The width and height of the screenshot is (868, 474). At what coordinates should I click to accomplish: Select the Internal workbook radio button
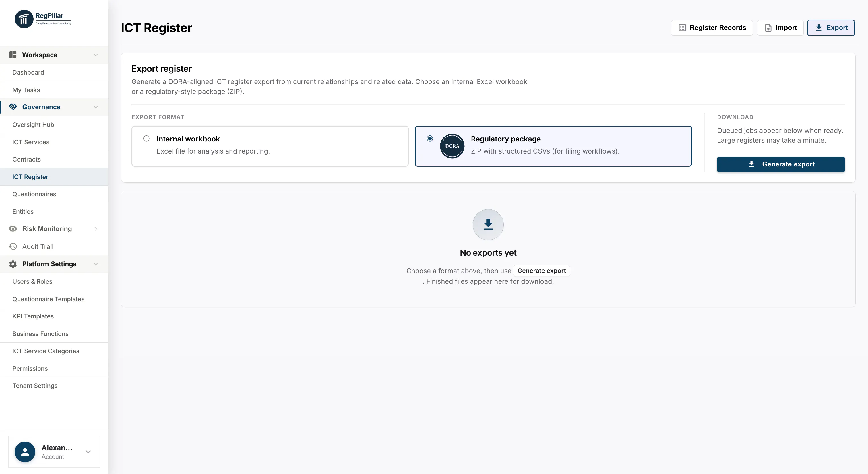pyautogui.click(x=146, y=139)
